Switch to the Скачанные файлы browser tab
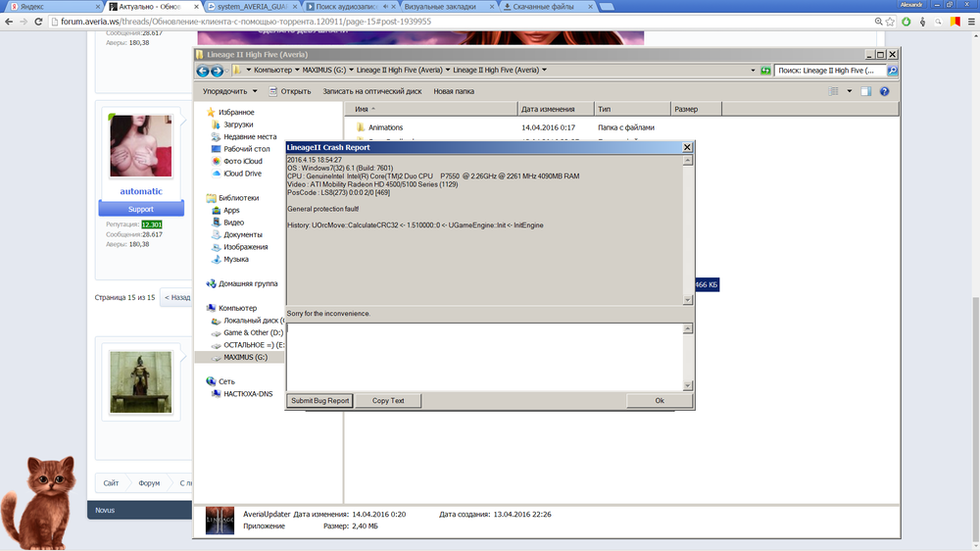Image resolution: width=980 pixels, height=551 pixels. point(542,6)
